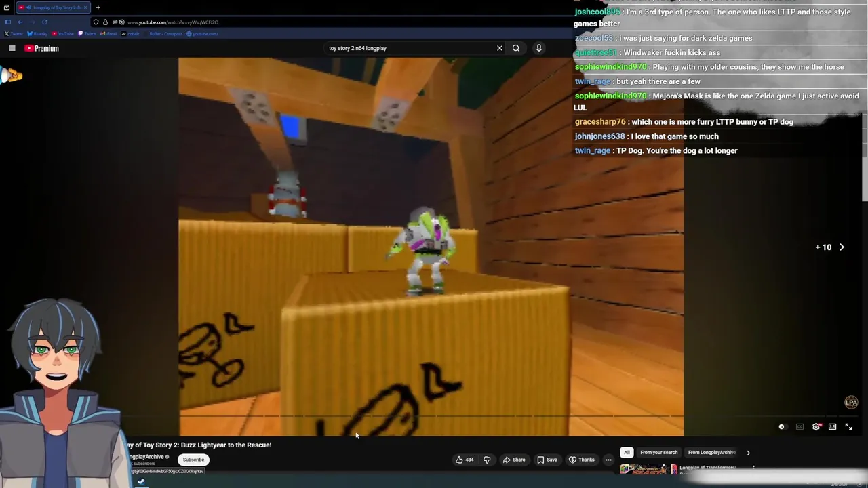Open the YouTube bookmark
This screenshot has width=868, height=488.
(63, 33)
